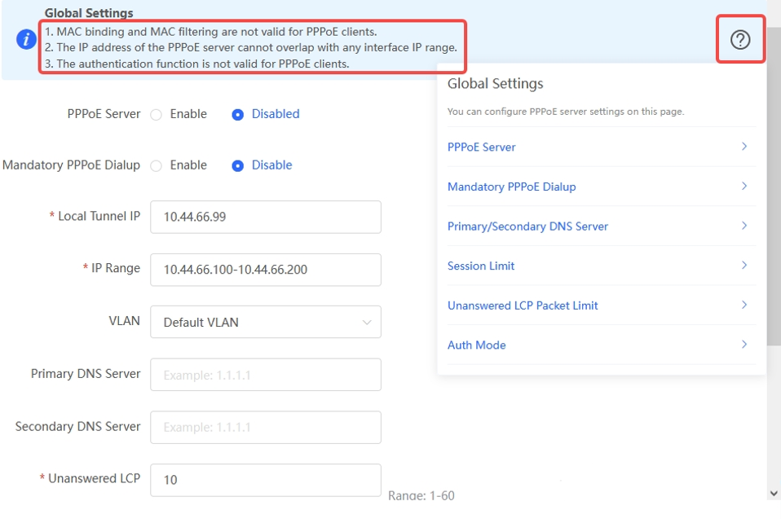Screen dimensions: 781x532
Task: Click the help question mark icon
Action: pos(739,39)
